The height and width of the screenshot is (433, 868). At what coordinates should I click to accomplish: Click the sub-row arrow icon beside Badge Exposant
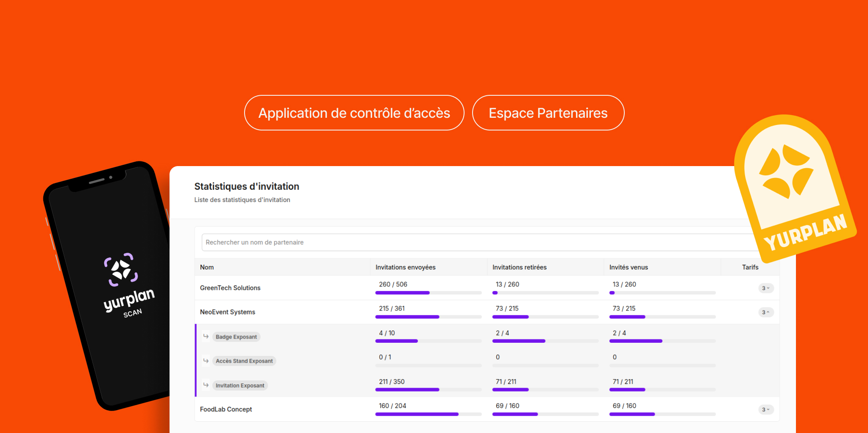(206, 336)
